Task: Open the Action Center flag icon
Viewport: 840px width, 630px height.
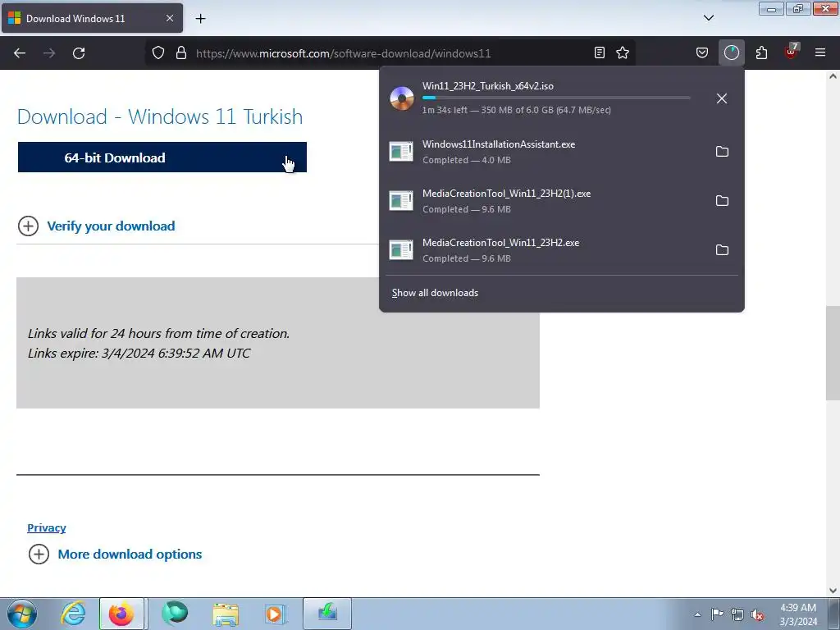Action: [717, 614]
